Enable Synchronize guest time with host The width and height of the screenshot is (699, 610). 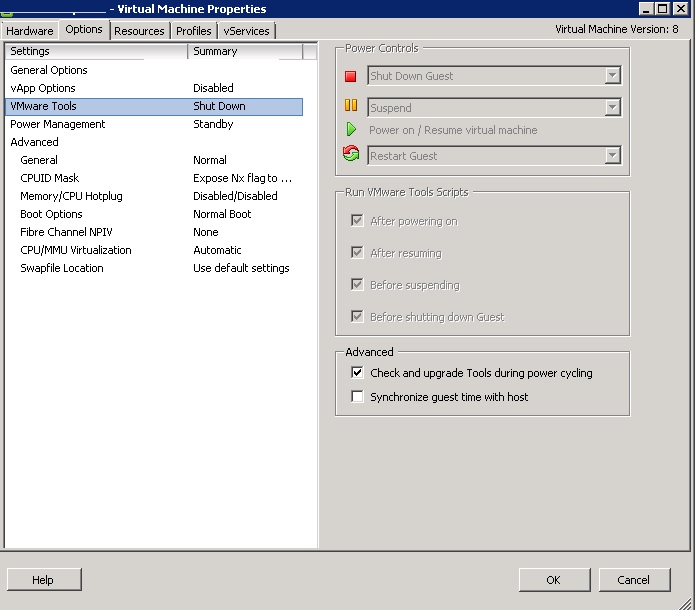(357, 396)
